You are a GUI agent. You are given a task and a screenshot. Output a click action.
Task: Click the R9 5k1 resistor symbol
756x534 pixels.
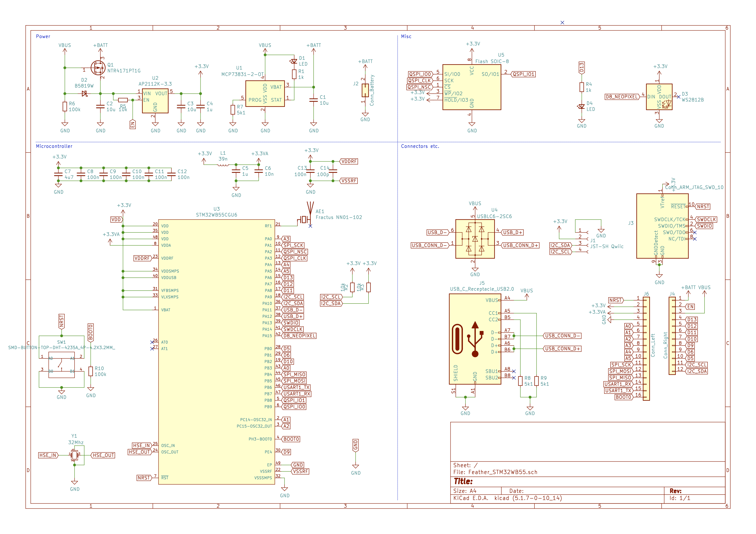pyautogui.click(x=536, y=381)
